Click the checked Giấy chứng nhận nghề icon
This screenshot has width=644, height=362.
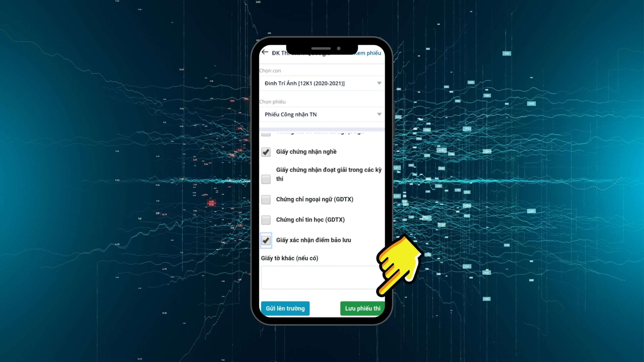coord(266,152)
